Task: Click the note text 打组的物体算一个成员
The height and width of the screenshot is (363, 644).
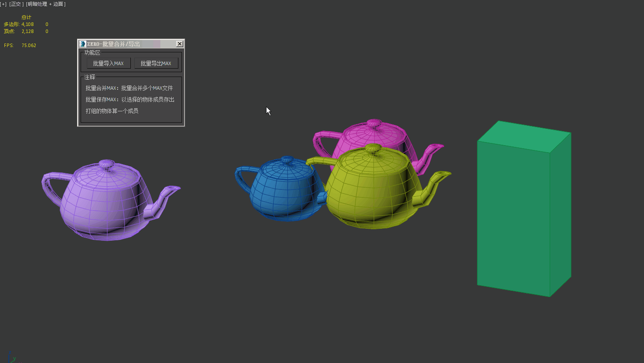Action: pos(112,111)
